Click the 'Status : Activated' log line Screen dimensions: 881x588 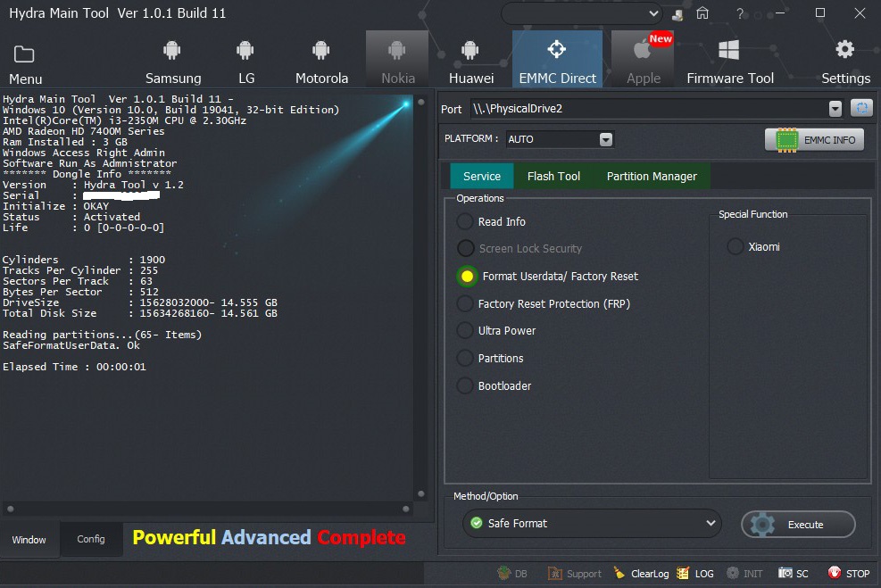[x=71, y=217]
